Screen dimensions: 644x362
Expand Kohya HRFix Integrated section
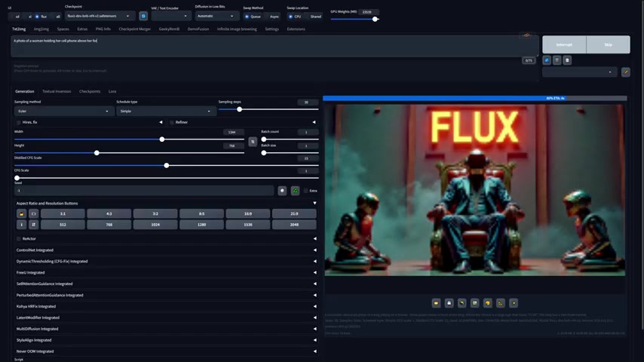(166, 306)
